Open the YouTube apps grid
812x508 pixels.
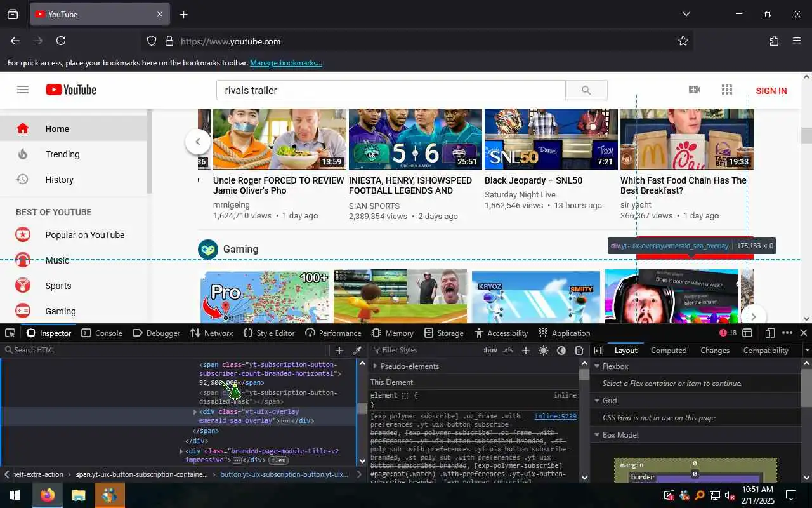coord(727,90)
